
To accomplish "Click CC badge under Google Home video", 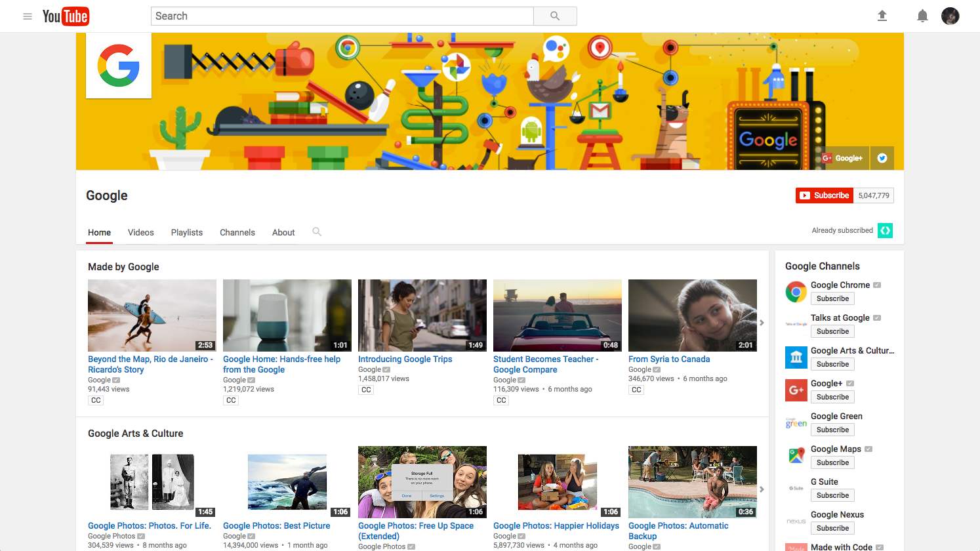I will 231,400.
